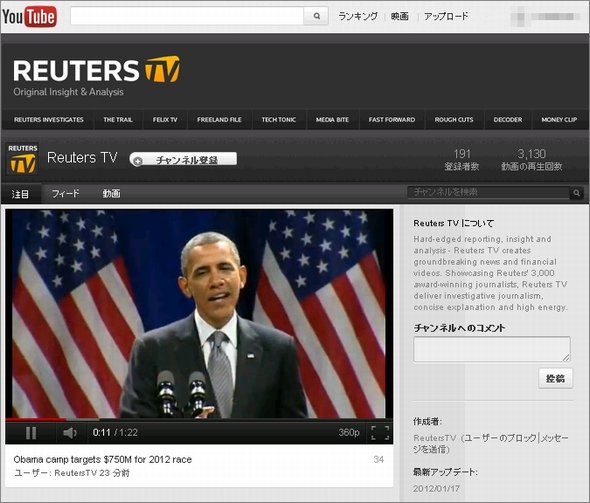
Task: Open THE TRAIL menu item
Action: (118, 120)
